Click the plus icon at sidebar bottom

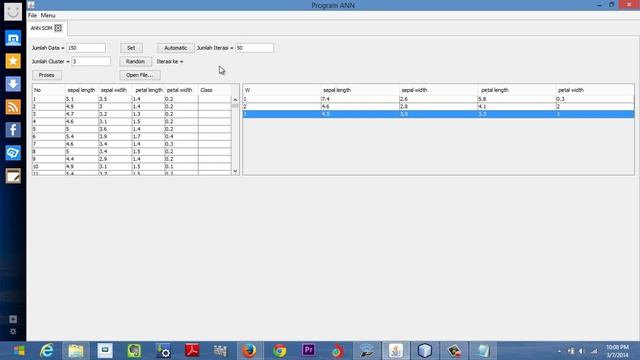(13, 319)
